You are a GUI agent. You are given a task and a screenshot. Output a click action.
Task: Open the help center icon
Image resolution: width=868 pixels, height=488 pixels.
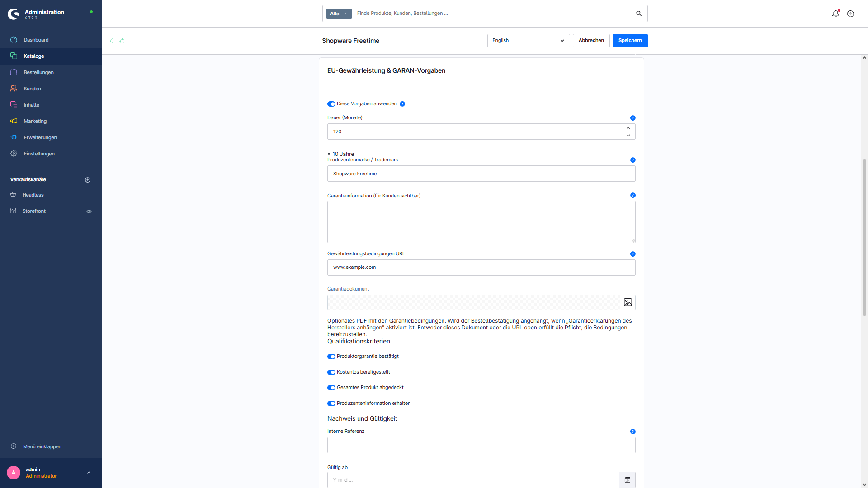tap(850, 14)
